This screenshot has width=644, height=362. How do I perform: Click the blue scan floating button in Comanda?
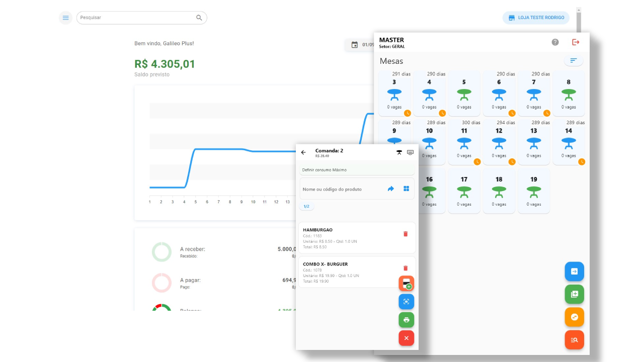(407, 302)
